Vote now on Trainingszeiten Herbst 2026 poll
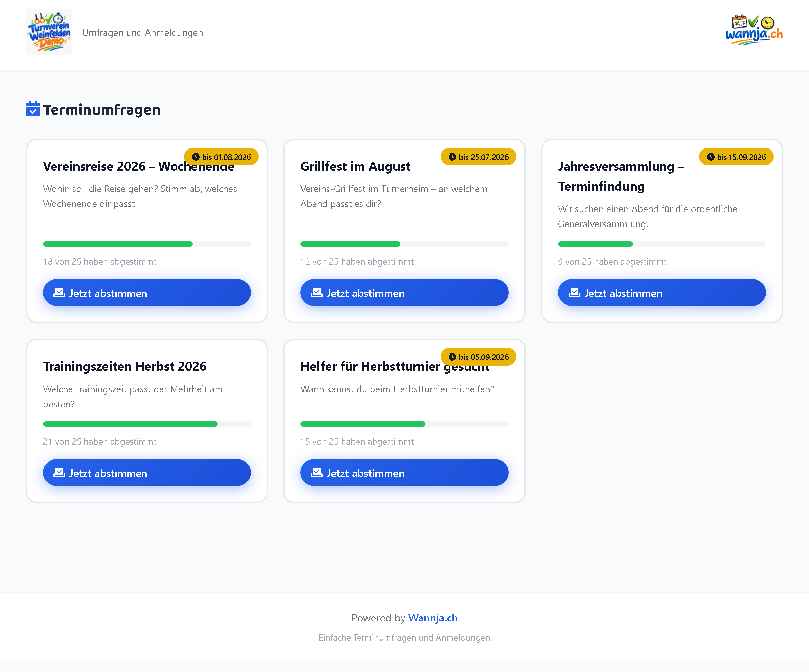 (x=147, y=472)
